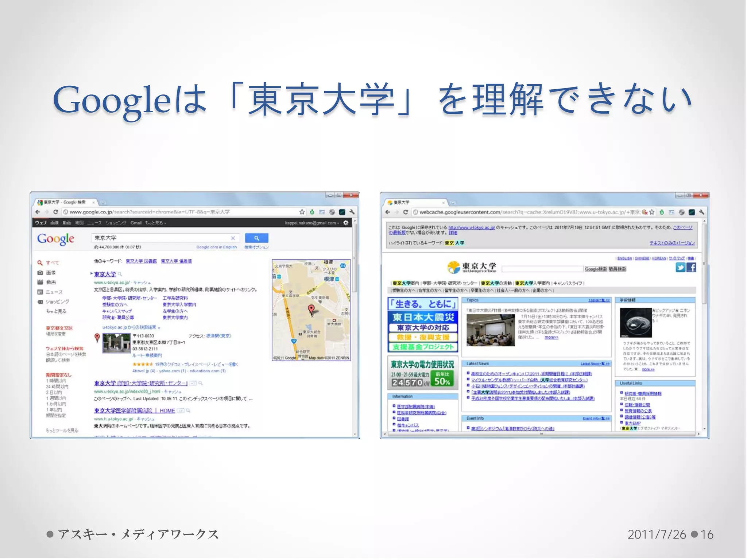Open the kappei.nakano@gmail.com account dropdown

[x=312, y=223]
